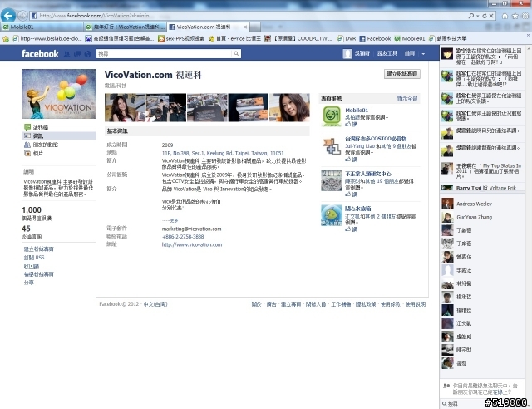532x409 pixels.
Task: Click the Mobile01 page icon in liked pages
Action: click(x=332, y=116)
